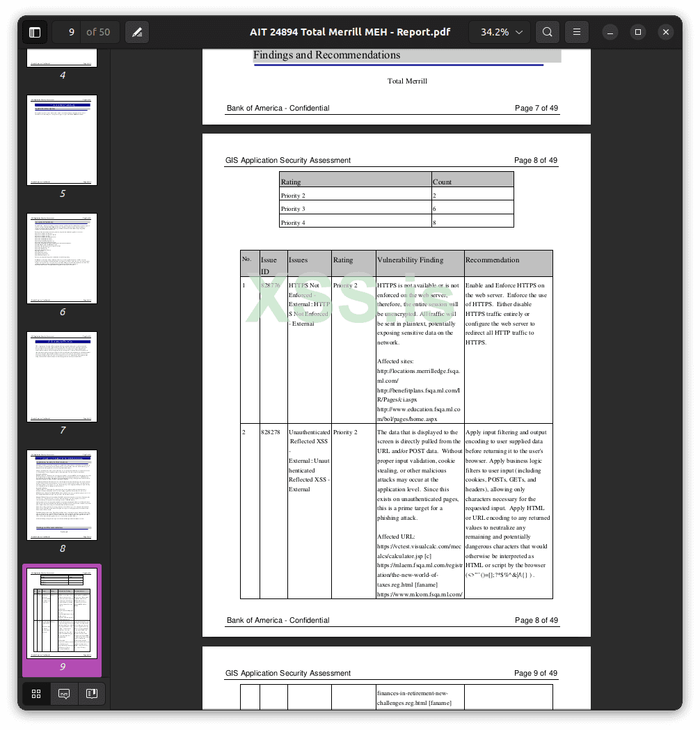Image resolution: width=700 pixels, height=730 pixels.
Task: Open the hamburger main menu
Action: coord(577,32)
